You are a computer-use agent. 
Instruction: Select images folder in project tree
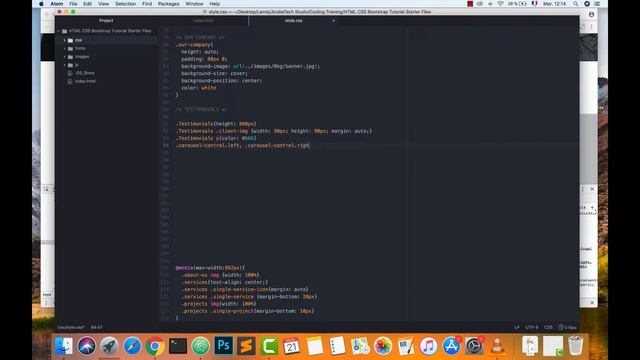click(82, 57)
